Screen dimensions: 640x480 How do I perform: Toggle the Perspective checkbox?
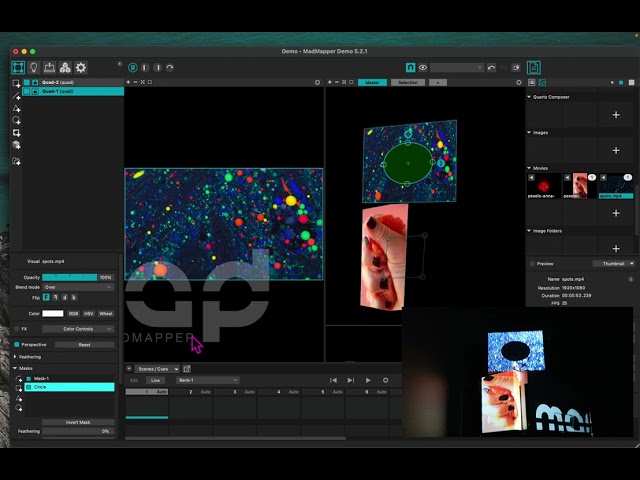click(x=17, y=345)
